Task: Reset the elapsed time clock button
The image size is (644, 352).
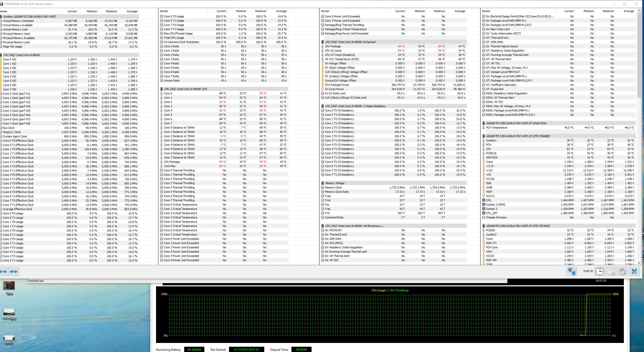Action: 600,271
